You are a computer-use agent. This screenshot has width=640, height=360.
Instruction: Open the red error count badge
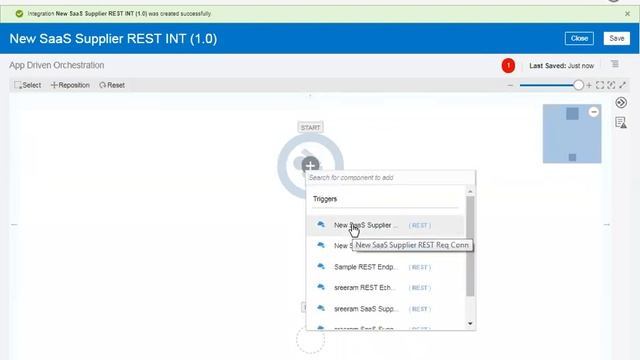point(508,65)
